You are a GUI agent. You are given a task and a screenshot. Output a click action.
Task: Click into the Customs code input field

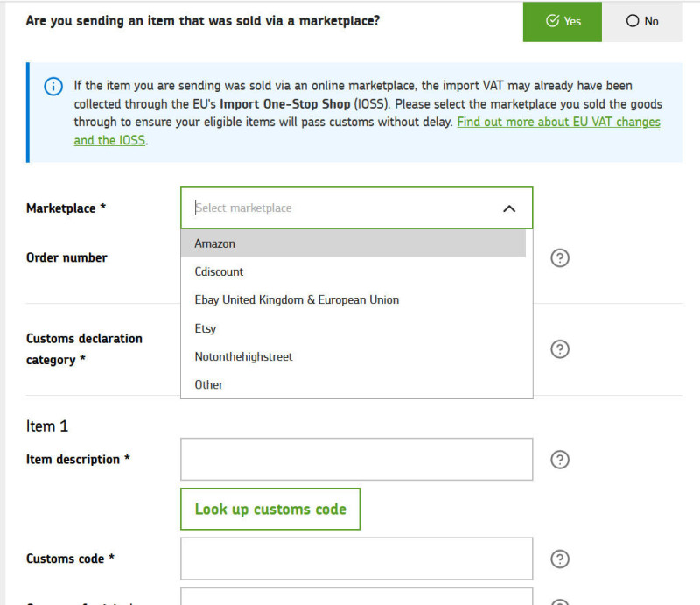[357, 559]
